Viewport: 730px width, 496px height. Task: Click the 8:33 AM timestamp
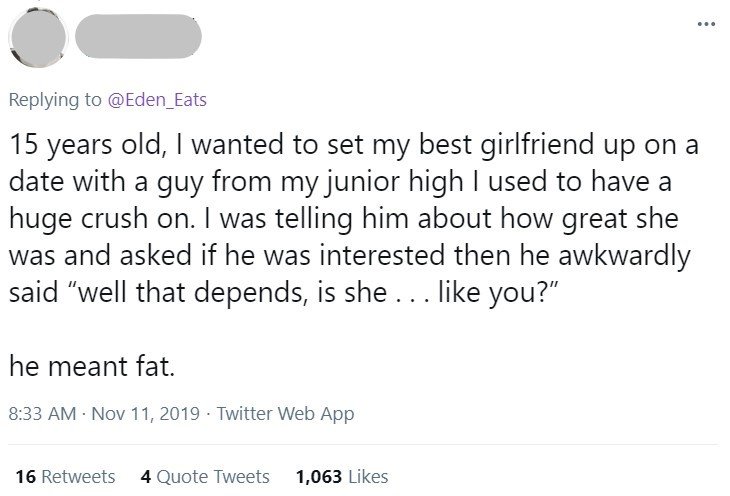pyautogui.click(x=43, y=413)
